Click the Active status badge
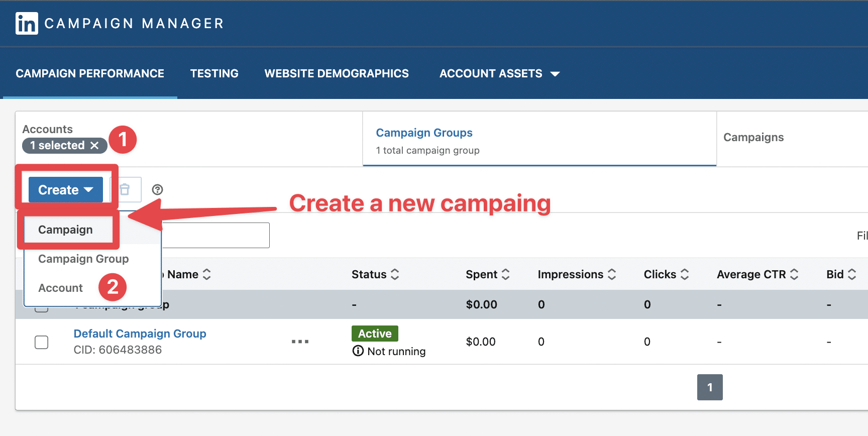The width and height of the screenshot is (868, 436). 375,334
